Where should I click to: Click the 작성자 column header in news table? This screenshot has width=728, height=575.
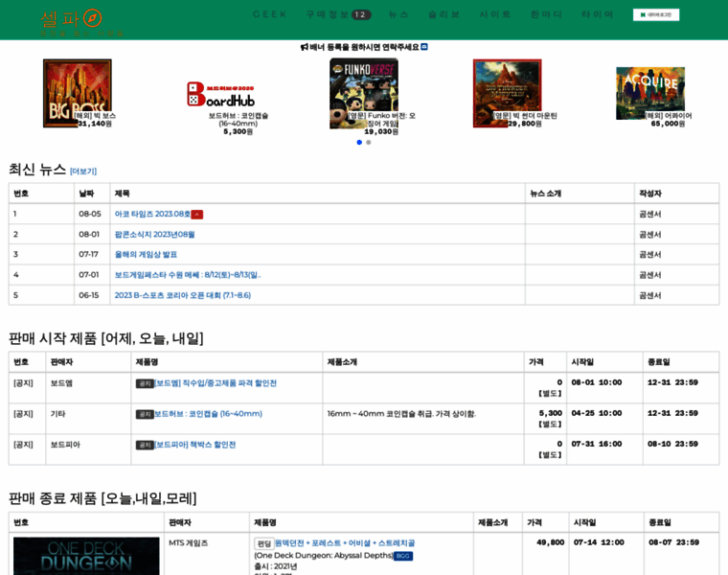(650, 194)
